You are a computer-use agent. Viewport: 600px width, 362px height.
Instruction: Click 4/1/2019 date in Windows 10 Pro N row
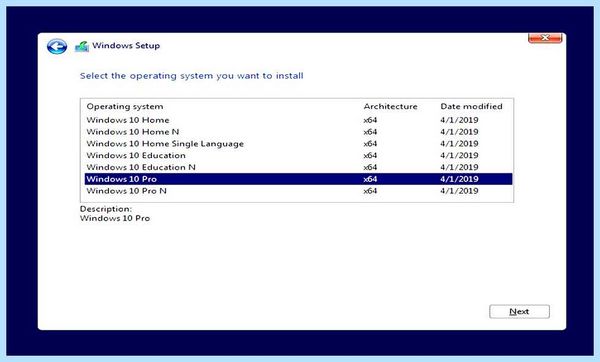click(459, 191)
